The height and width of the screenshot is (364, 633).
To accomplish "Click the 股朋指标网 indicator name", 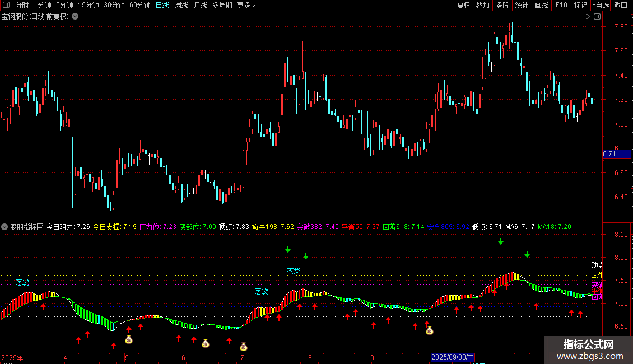I will [x=27, y=227].
